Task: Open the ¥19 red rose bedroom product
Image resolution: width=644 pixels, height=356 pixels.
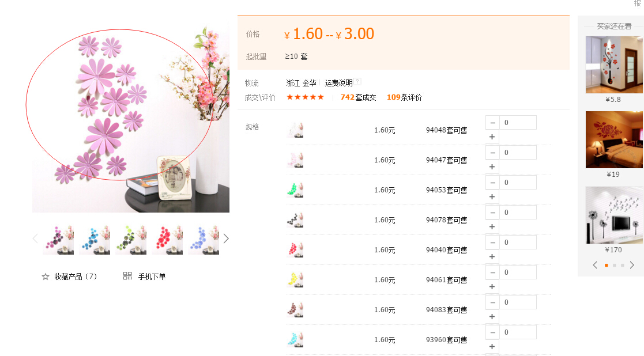Action: click(x=614, y=139)
